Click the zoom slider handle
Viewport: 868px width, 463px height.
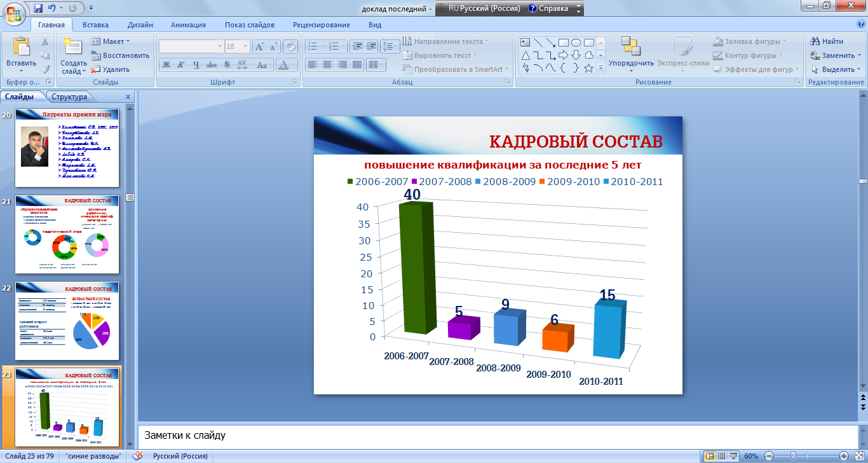(x=792, y=456)
